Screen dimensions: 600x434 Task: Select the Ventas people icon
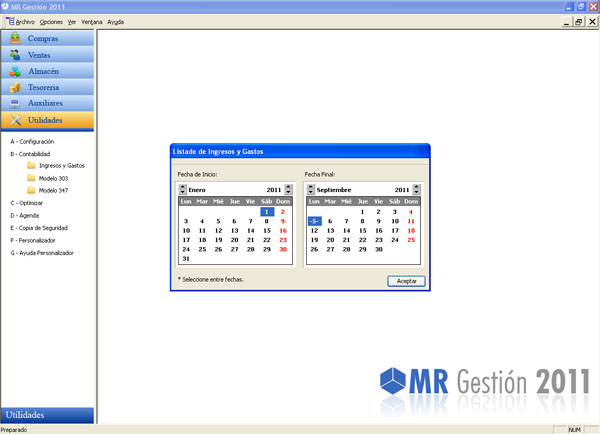[15, 55]
